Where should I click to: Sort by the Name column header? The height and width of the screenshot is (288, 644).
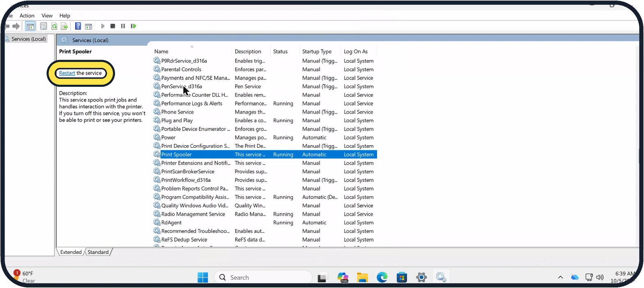click(191, 51)
